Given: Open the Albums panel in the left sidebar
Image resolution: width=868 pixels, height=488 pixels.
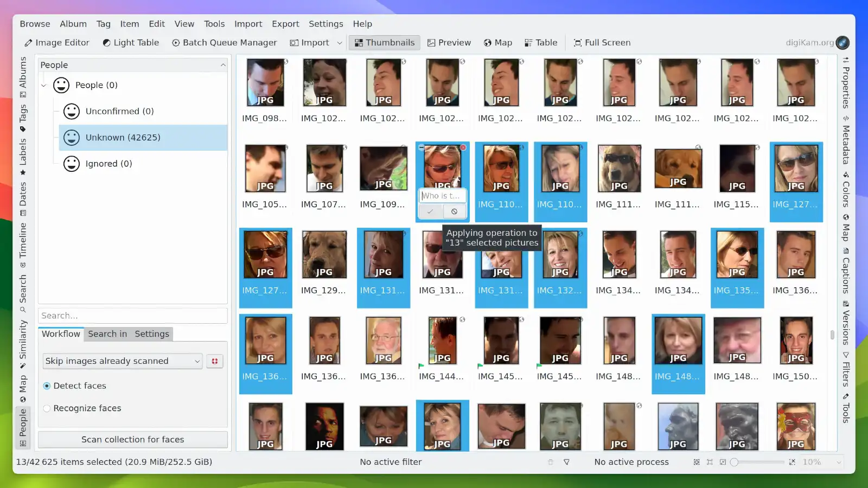Looking at the screenshot, I should point(22,73).
